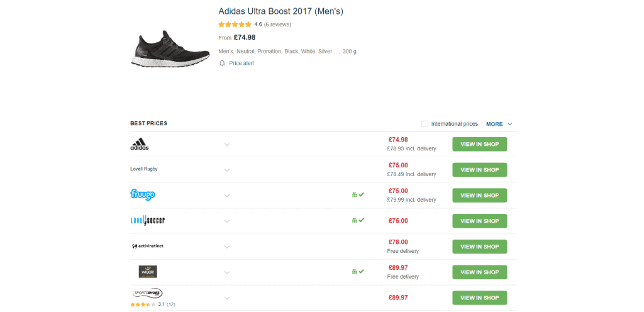This screenshot has height=312, width=644.
Task: View Adidas offer in shop
Action: tap(480, 144)
